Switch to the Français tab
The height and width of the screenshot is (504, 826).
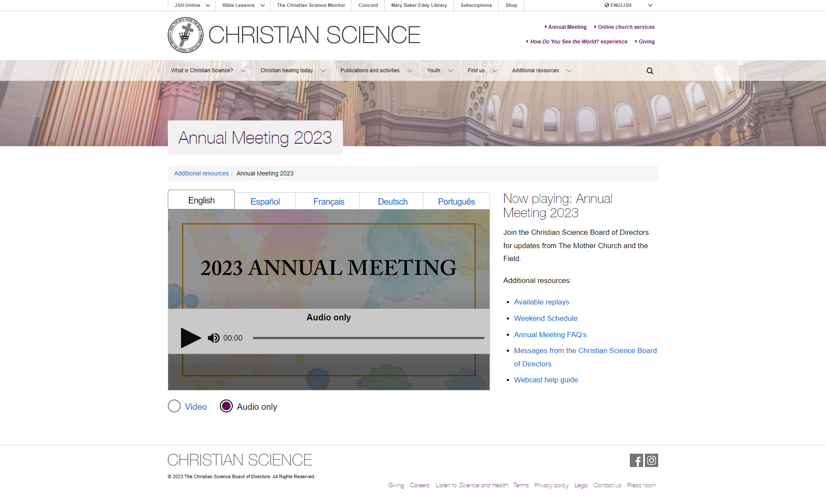click(329, 202)
